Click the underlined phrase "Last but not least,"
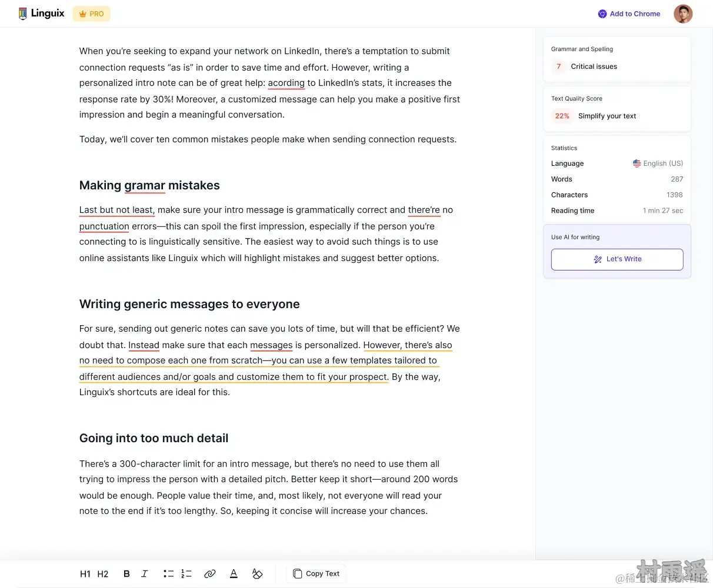Viewport: 713px width, 588px height. [117, 210]
